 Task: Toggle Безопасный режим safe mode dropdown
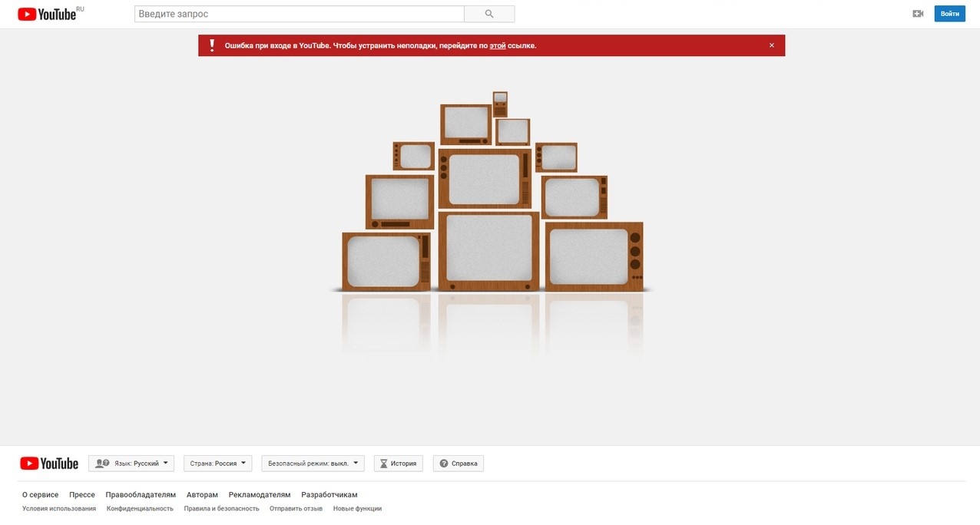[313, 464]
